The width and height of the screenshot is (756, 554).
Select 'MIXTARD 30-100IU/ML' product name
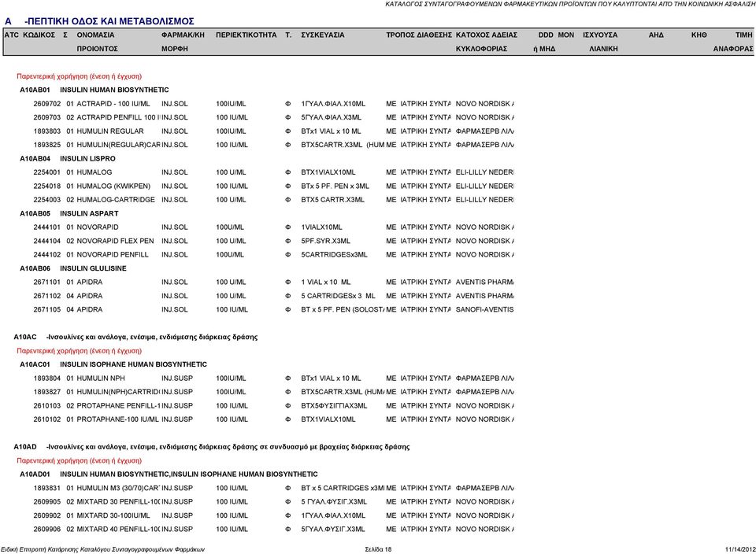coord(113,515)
